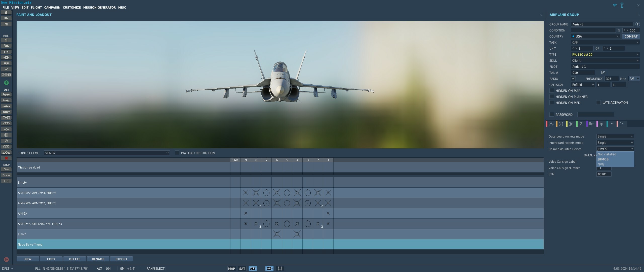
Task: Select the airplane group placement tool
Action: click(x=6, y=94)
